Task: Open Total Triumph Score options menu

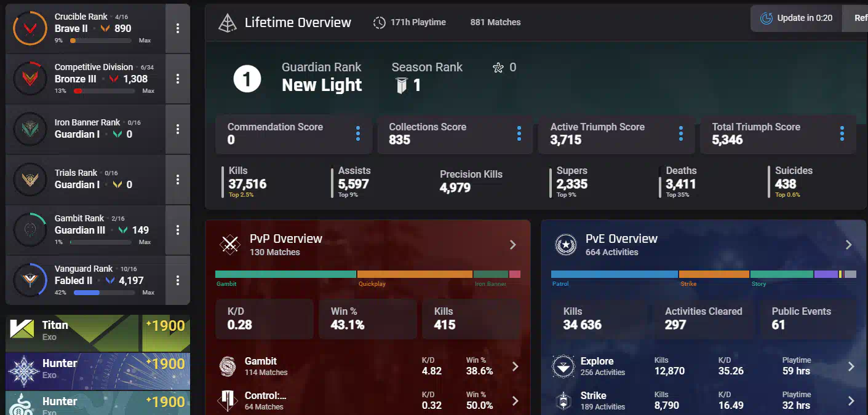Action: click(x=842, y=133)
